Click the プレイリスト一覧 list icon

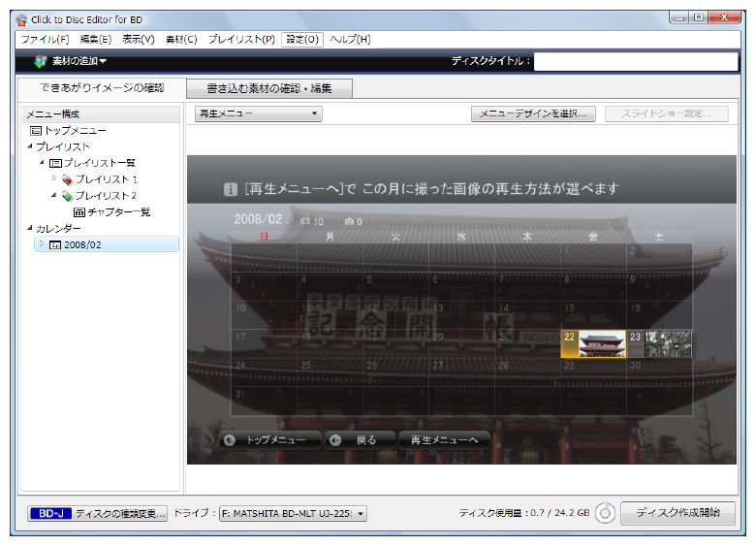[55, 163]
